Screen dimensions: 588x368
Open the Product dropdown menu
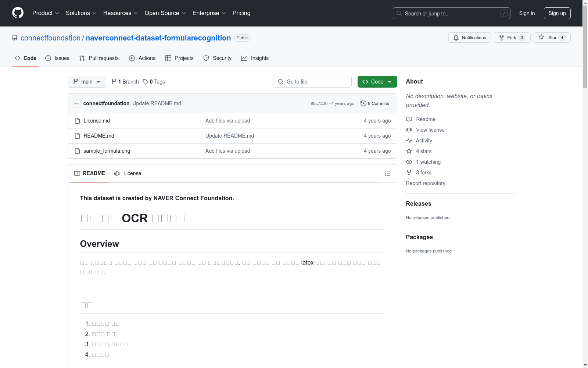pos(46,13)
